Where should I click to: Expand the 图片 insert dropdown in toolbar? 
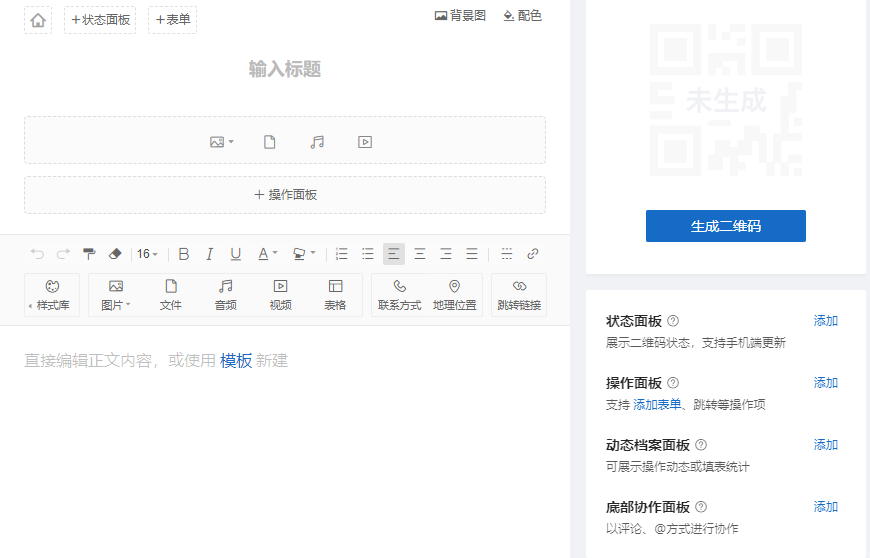pos(116,295)
